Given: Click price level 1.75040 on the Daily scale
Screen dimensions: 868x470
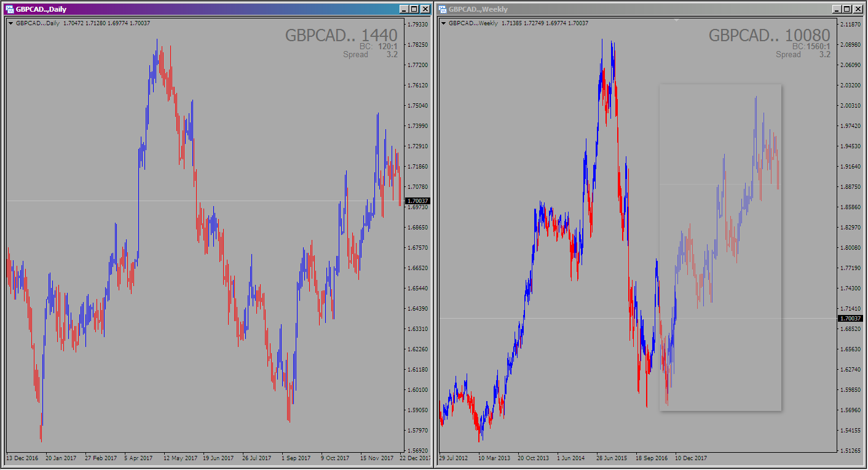Looking at the screenshot, I should tap(417, 106).
